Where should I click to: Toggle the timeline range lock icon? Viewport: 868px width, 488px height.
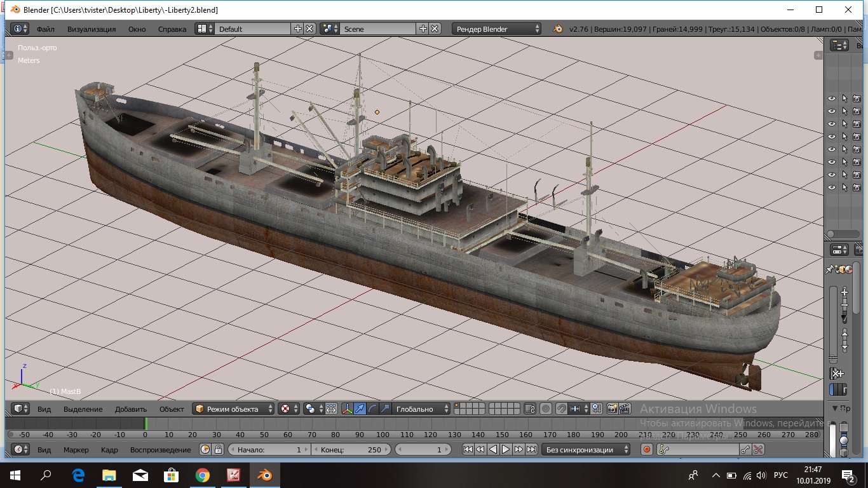[218, 449]
